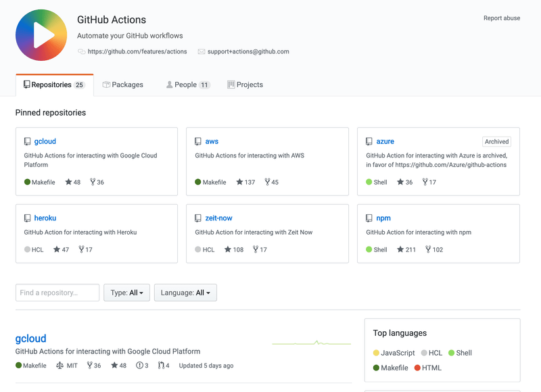Click the Find a repository search field
Screen dimensions: 541x392
coord(57,293)
